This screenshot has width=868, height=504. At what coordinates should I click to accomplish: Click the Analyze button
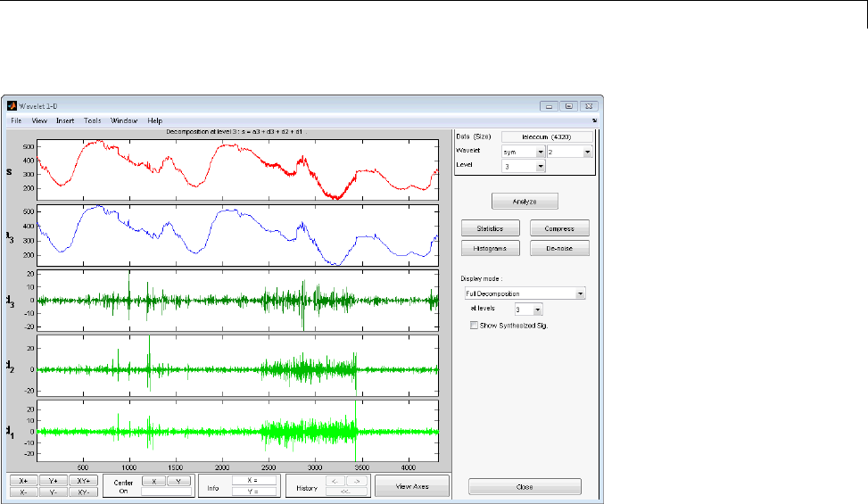pos(525,202)
